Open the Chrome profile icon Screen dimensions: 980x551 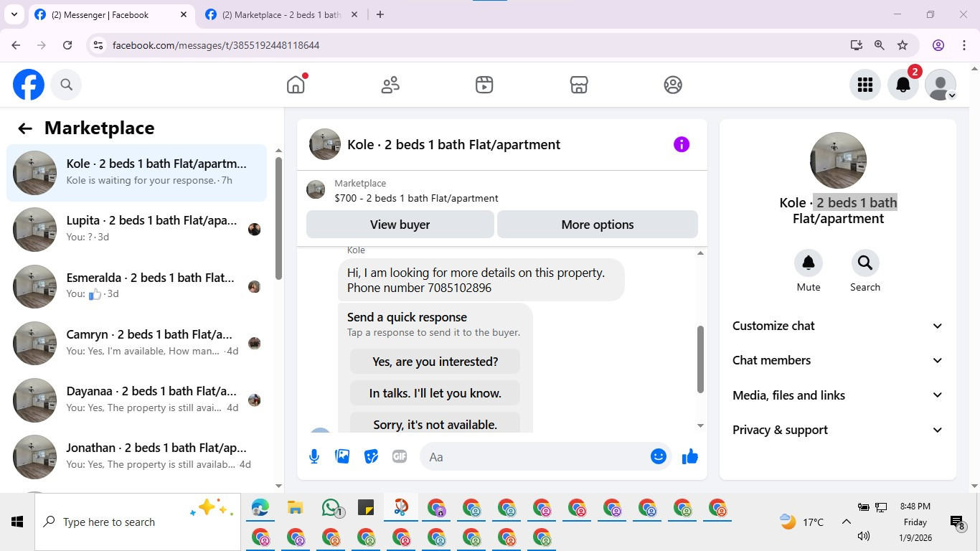[x=938, y=45]
